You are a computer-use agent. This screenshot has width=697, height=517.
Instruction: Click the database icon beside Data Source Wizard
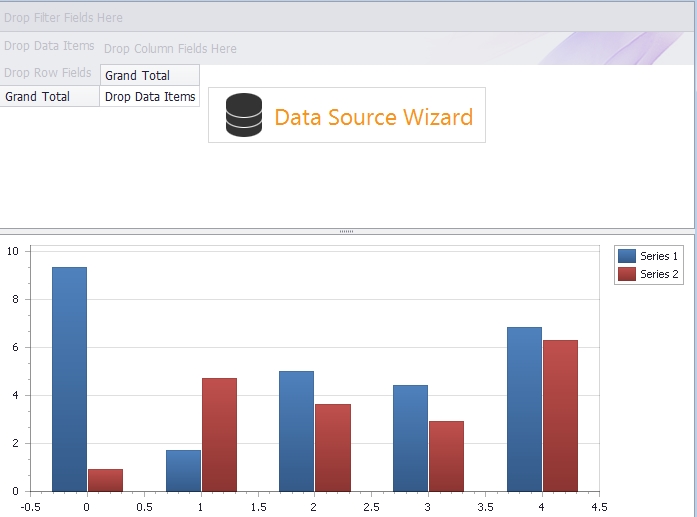pos(244,115)
